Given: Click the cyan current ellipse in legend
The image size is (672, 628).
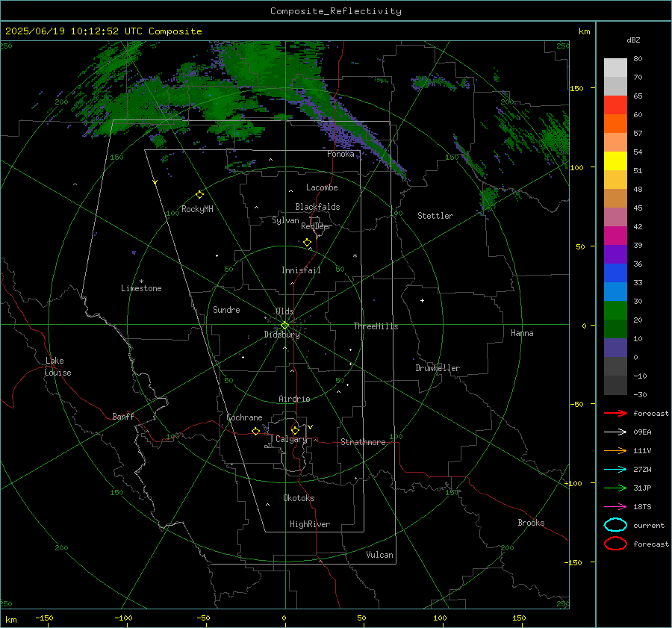Looking at the screenshot, I should (x=615, y=525).
